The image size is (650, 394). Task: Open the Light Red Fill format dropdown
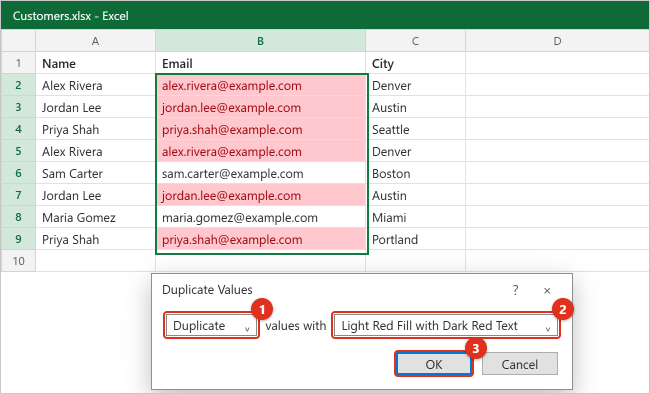pos(446,326)
